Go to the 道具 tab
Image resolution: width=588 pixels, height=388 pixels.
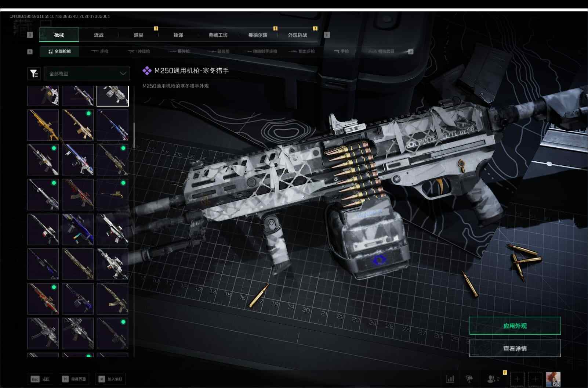coord(138,35)
